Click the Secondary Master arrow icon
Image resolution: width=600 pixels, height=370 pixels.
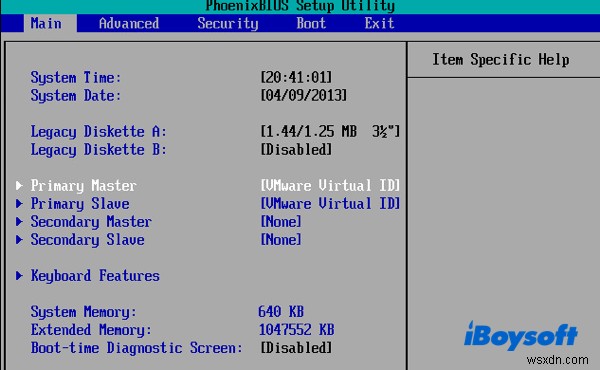click(x=19, y=222)
